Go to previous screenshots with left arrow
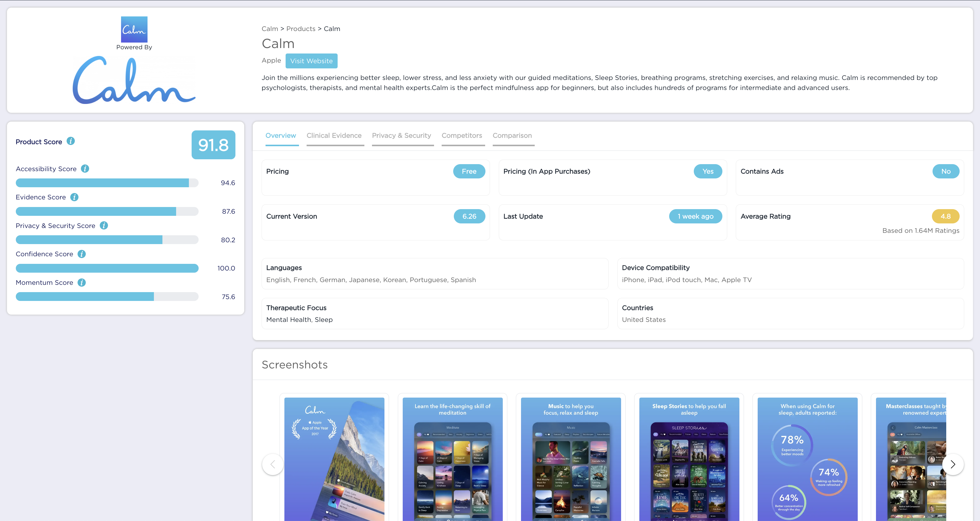This screenshot has height=521, width=980. point(273,464)
